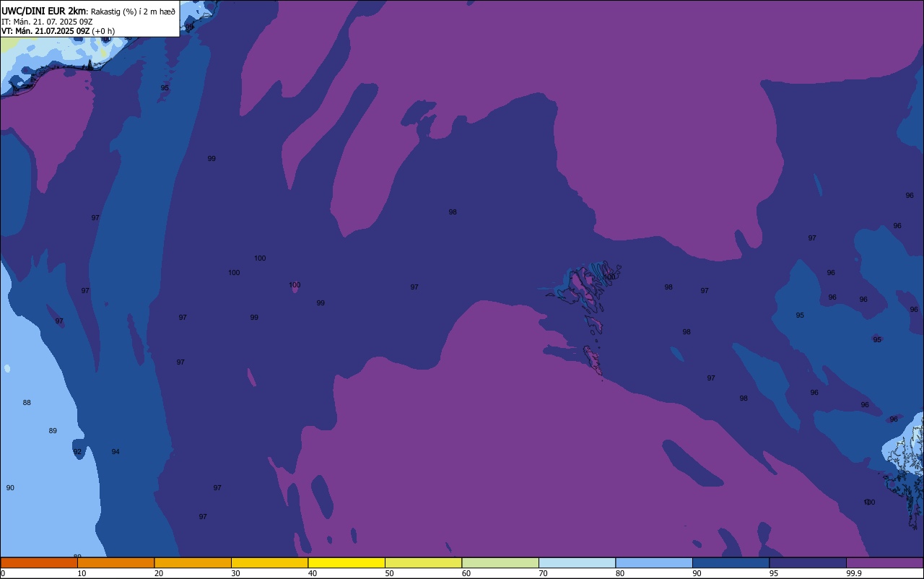Image resolution: width=924 pixels, height=579 pixels.
Task: Click the legend tick label "0"
Action: [x=3, y=573]
